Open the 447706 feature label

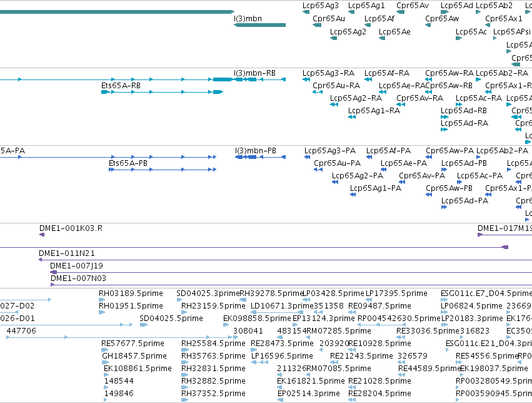[21, 331]
